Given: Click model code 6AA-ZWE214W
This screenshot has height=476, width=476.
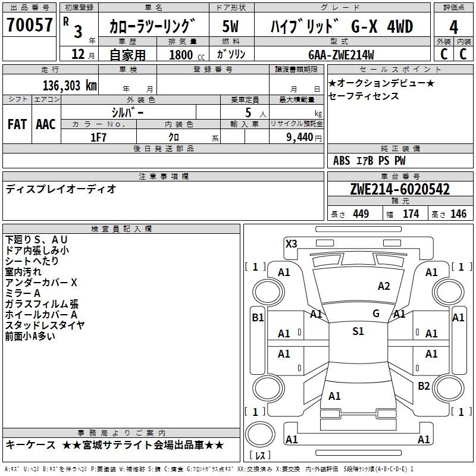Looking at the screenshot, I should [x=341, y=55].
